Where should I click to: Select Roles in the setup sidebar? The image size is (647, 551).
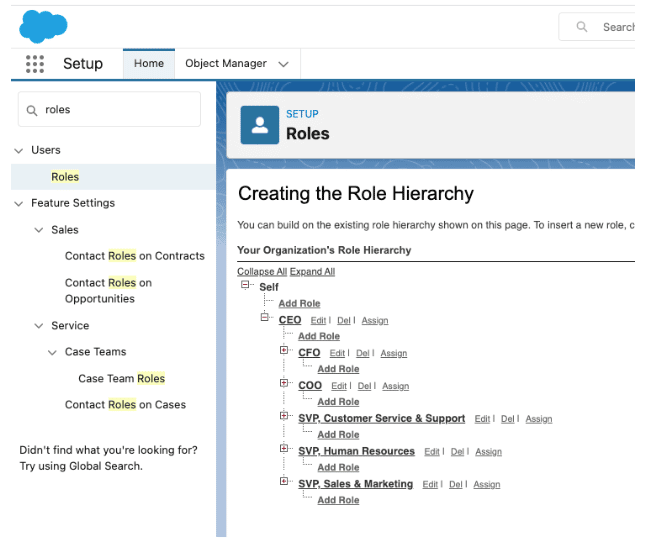(x=65, y=177)
